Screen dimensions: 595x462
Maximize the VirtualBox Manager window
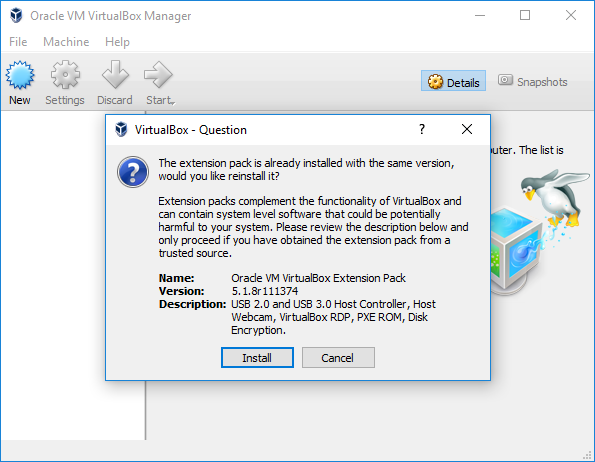point(525,16)
